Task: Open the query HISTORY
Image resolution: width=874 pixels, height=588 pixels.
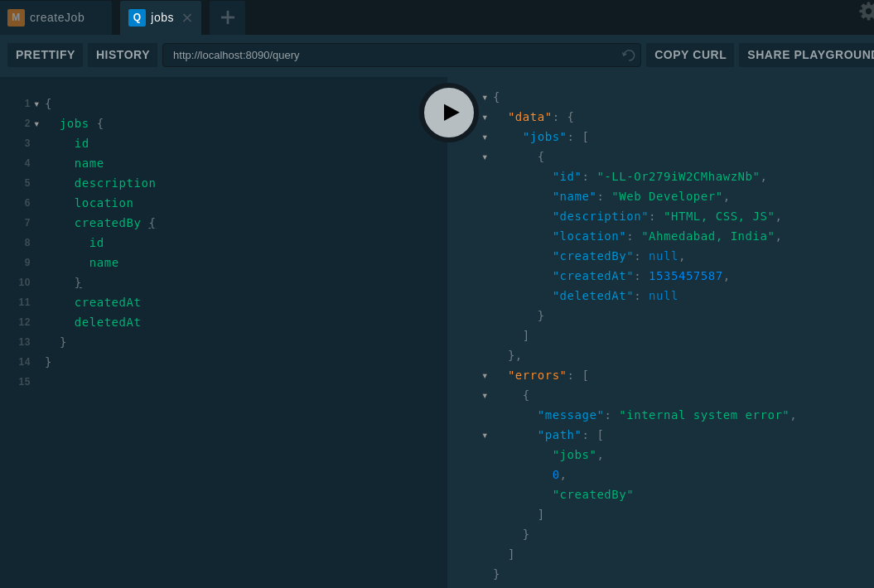Action: click(x=123, y=55)
